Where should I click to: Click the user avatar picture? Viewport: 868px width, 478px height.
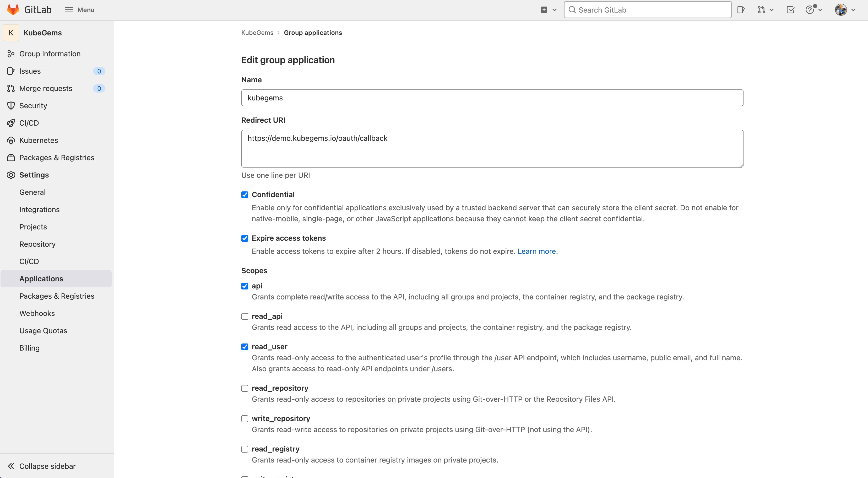(x=841, y=10)
